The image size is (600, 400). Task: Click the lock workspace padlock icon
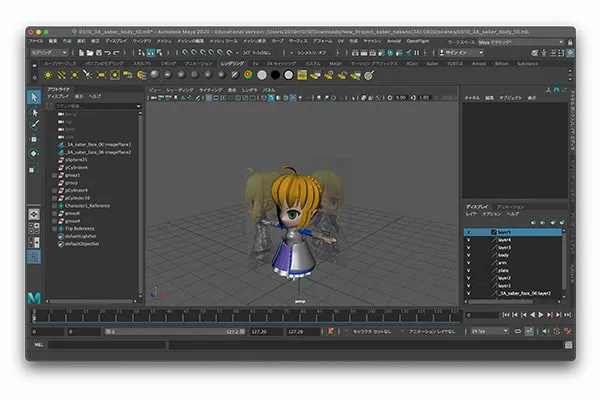click(x=570, y=42)
